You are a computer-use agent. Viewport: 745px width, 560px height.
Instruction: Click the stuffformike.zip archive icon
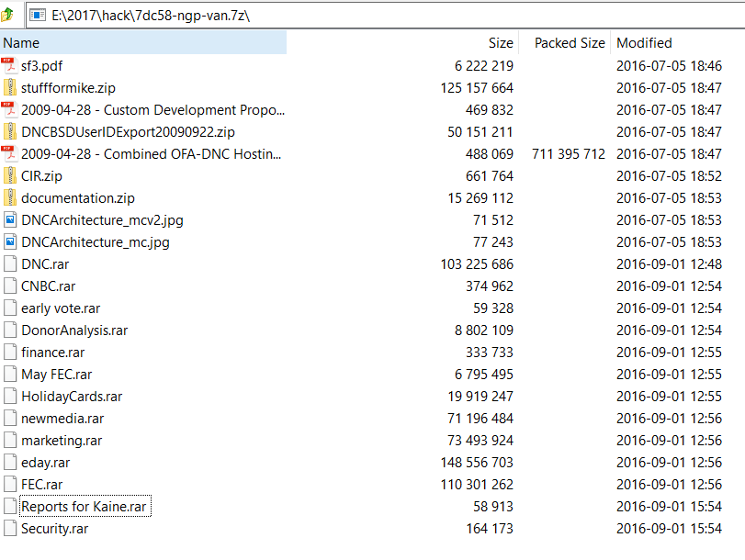tap(9, 88)
